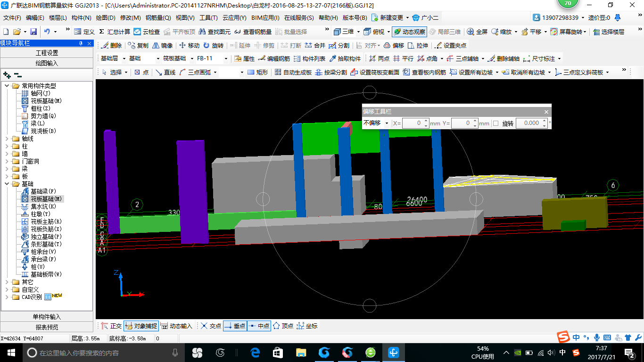Collapse the 常用构件类型 tree node
Screen dimensions: 644x362
[x=7, y=86]
